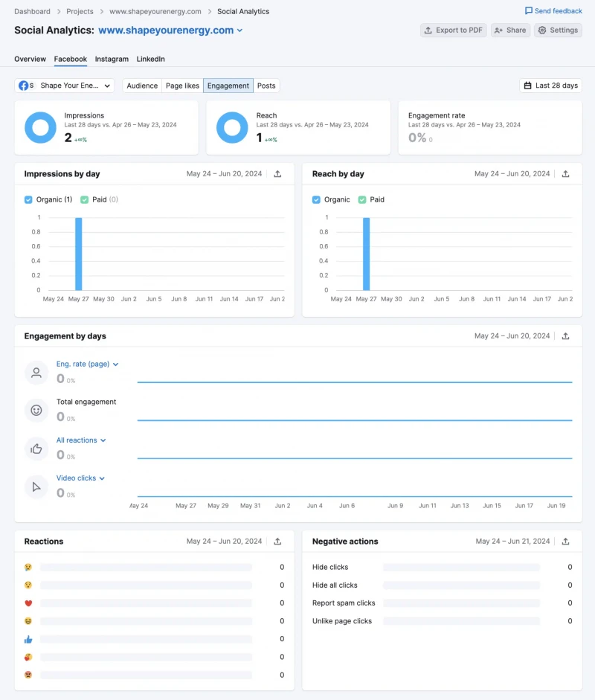This screenshot has height=700, width=595.
Task: Click the Impressions donut chart icon
Action: point(40,128)
